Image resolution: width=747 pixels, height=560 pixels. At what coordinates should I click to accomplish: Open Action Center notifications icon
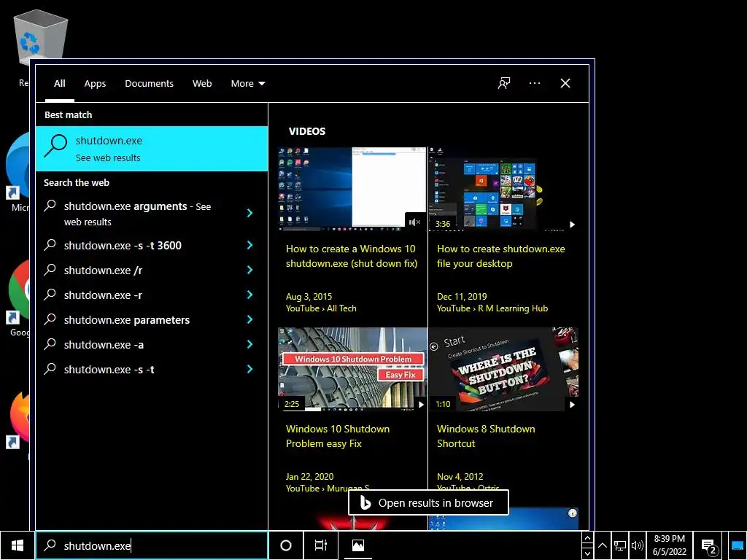(x=709, y=546)
